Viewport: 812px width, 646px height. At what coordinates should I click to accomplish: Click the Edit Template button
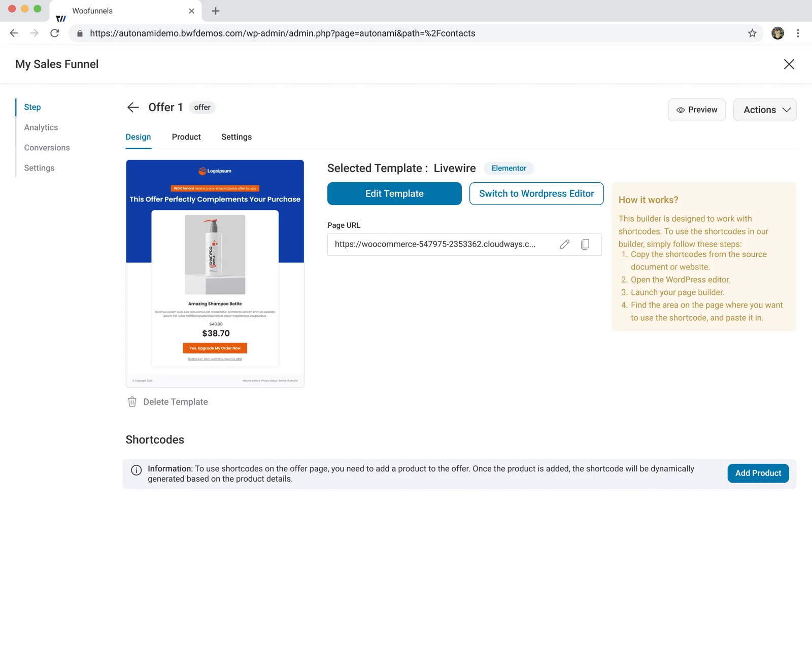(394, 193)
